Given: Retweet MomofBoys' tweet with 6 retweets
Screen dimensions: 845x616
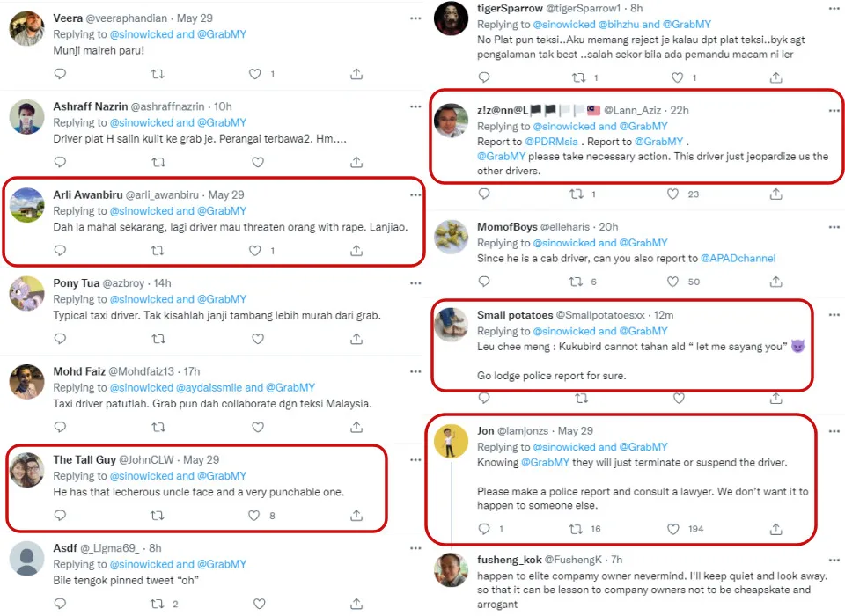Looking at the screenshot, I should pyautogui.click(x=577, y=282).
